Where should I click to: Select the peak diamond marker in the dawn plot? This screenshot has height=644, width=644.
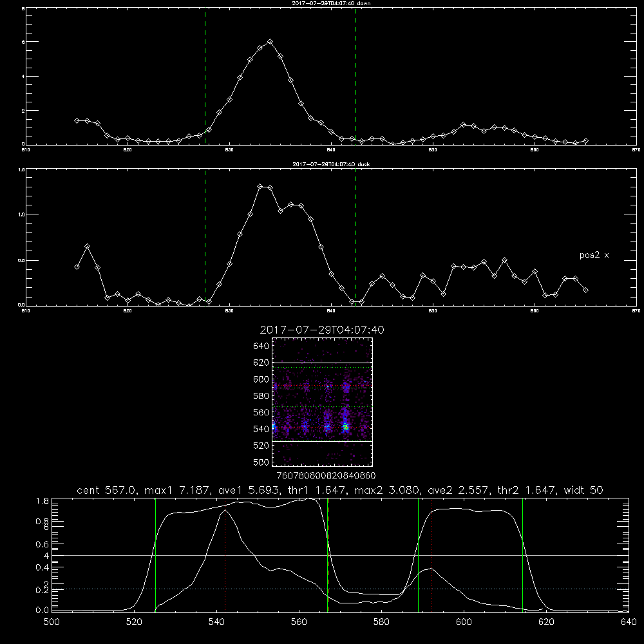[x=270, y=41]
